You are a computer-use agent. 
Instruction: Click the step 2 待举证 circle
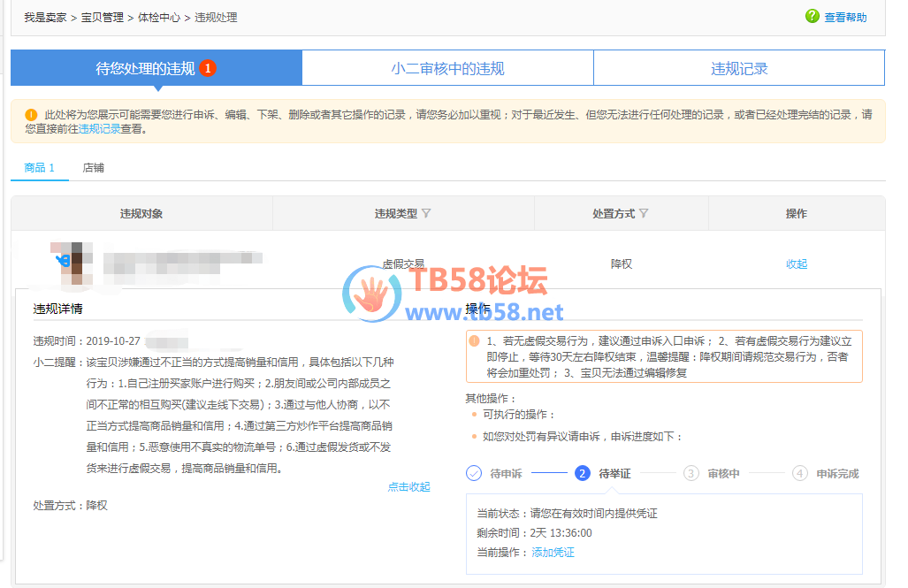pyautogui.click(x=582, y=473)
